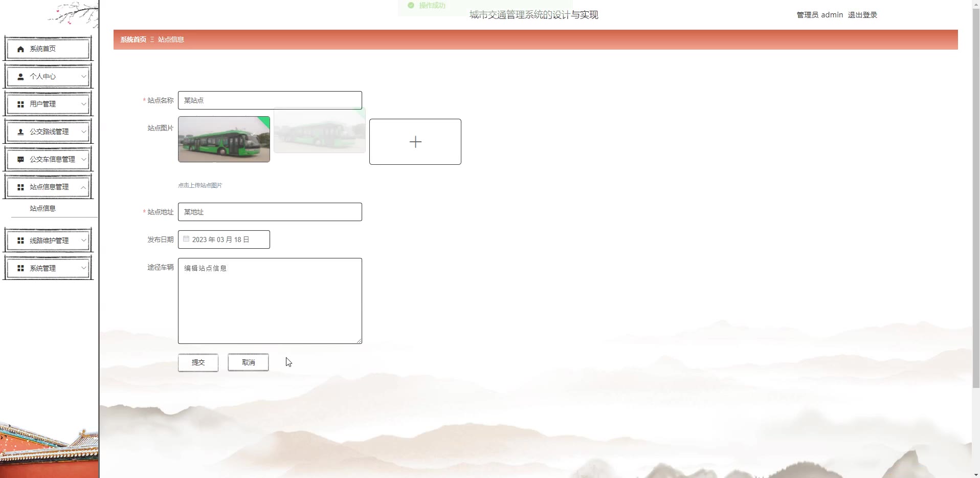Click 站点信息 breadcrumb
Image resolution: width=980 pixels, height=478 pixels.
(x=171, y=39)
